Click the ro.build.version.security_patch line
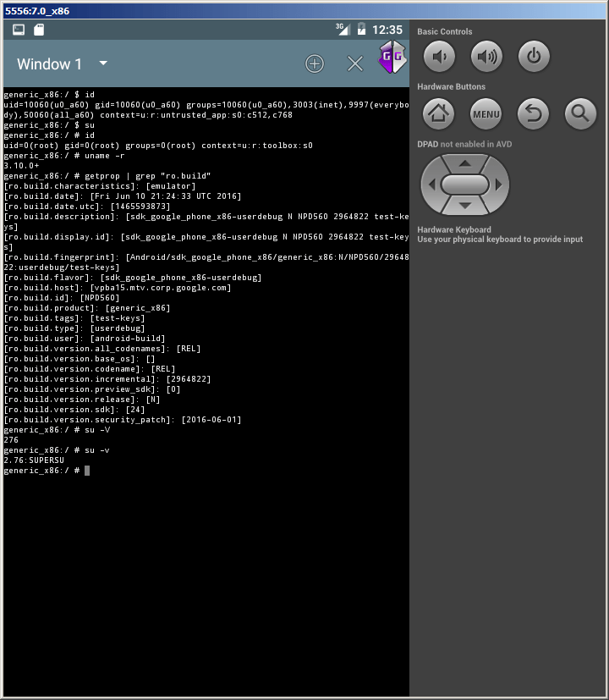This screenshot has height=700, width=609. (123, 420)
